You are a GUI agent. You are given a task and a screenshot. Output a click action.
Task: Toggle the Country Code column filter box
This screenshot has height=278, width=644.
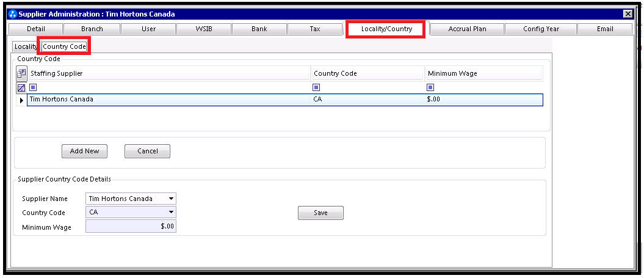316,87
